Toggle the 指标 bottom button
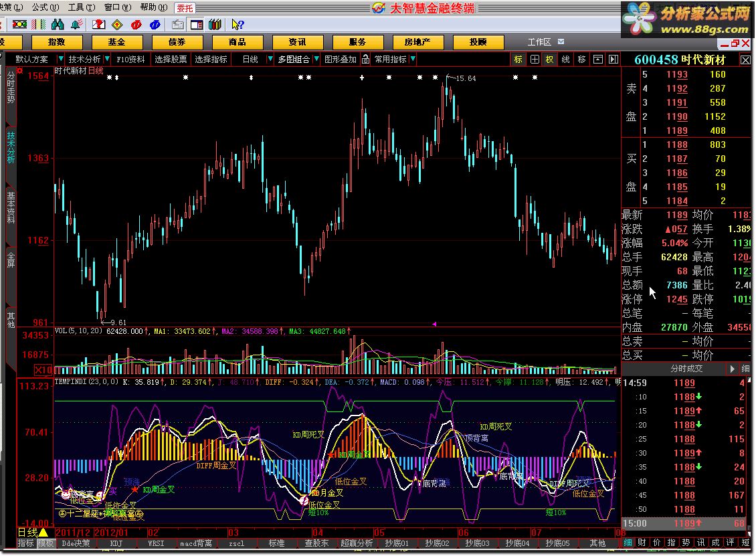Screen dimensions: 756x556 pyautogui.click(x=25, y=543)
